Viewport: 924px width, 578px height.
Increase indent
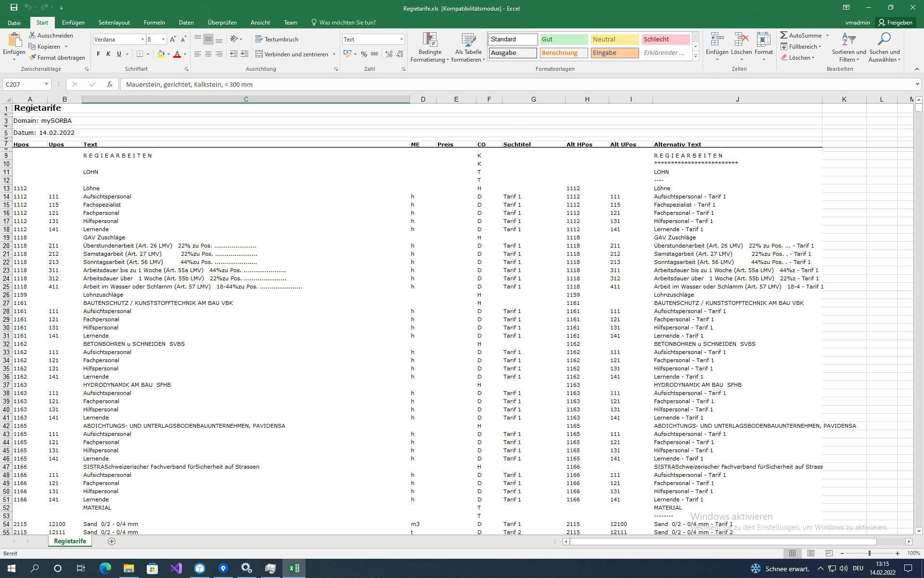click(244, 54)
